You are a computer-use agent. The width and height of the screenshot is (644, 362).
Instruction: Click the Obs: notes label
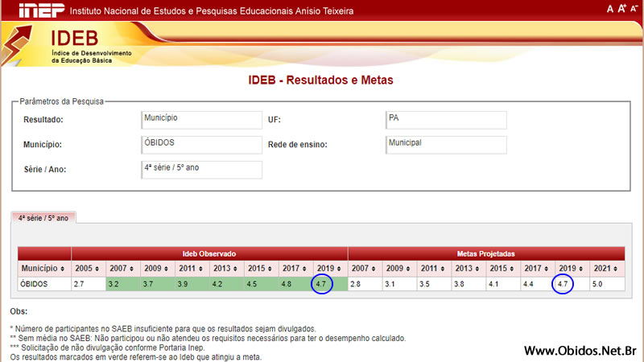[19, 311]
